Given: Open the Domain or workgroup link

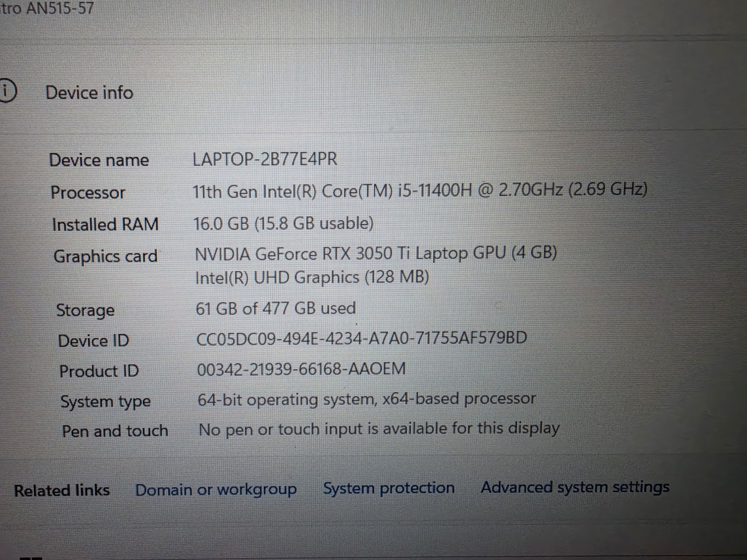Looking at the screenshot, I should click(x=216, y=490).
